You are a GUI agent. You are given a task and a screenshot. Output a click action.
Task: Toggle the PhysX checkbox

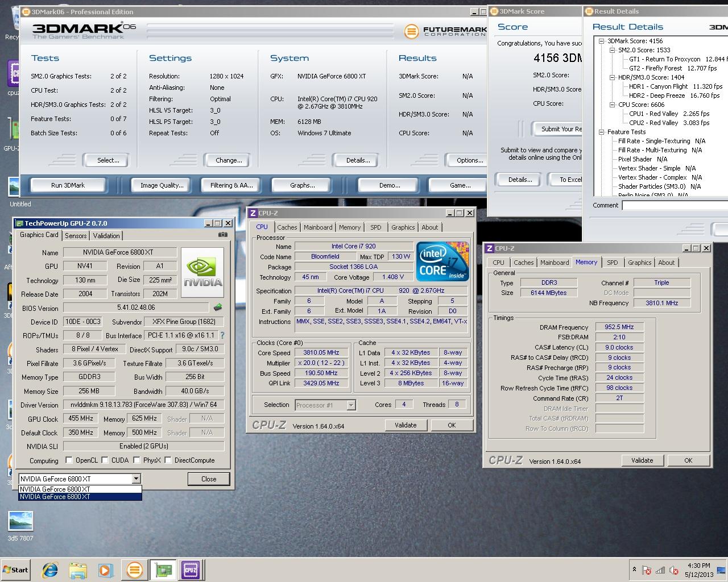[136, 460]
